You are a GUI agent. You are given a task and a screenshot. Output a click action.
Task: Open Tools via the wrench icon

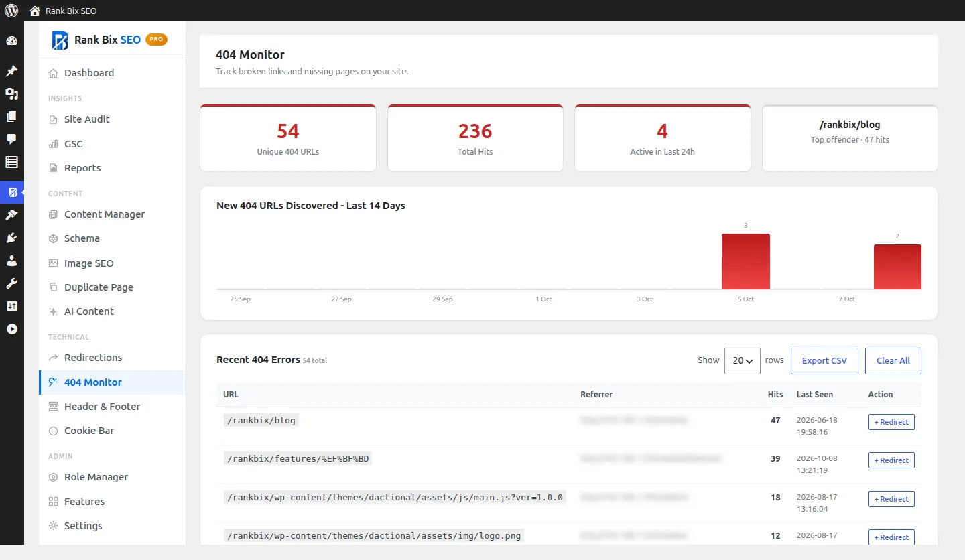(x=11, y=283)
